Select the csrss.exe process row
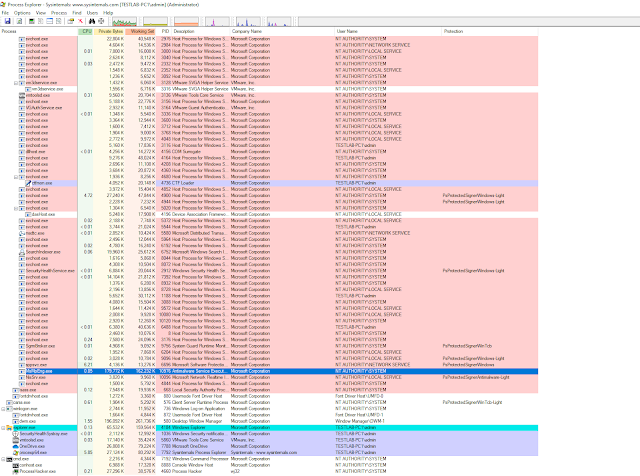The height and width of the screenshot is (476, 640). (x=269, y=402)
